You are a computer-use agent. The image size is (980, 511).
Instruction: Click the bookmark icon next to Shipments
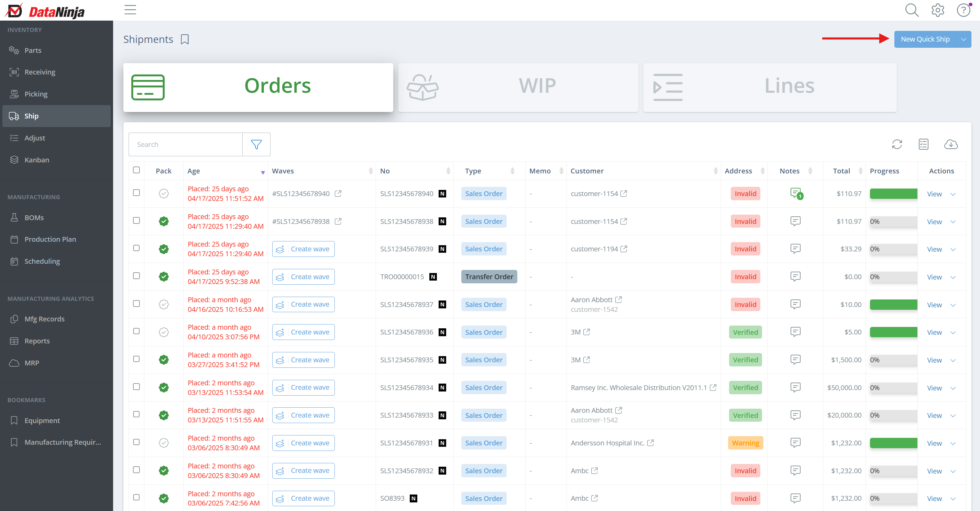click(185, 39)
